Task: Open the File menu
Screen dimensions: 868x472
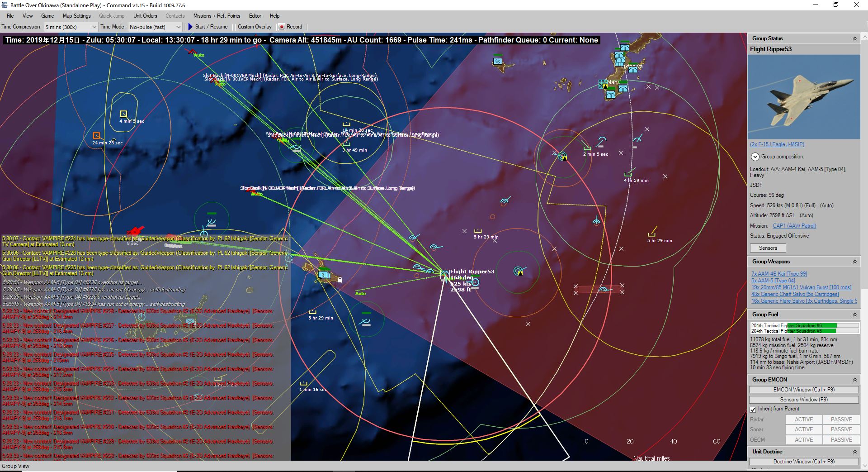Action: [10, 16]
